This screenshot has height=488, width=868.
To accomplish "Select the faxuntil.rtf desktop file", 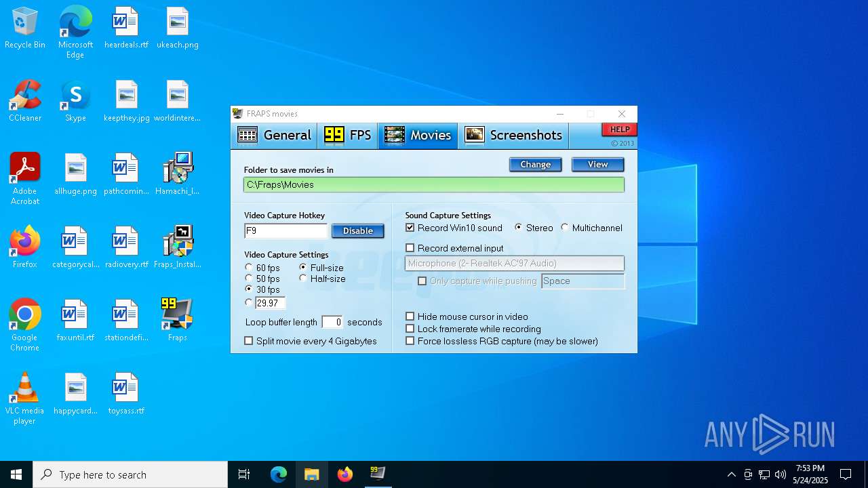I will (x=75, y=321).
